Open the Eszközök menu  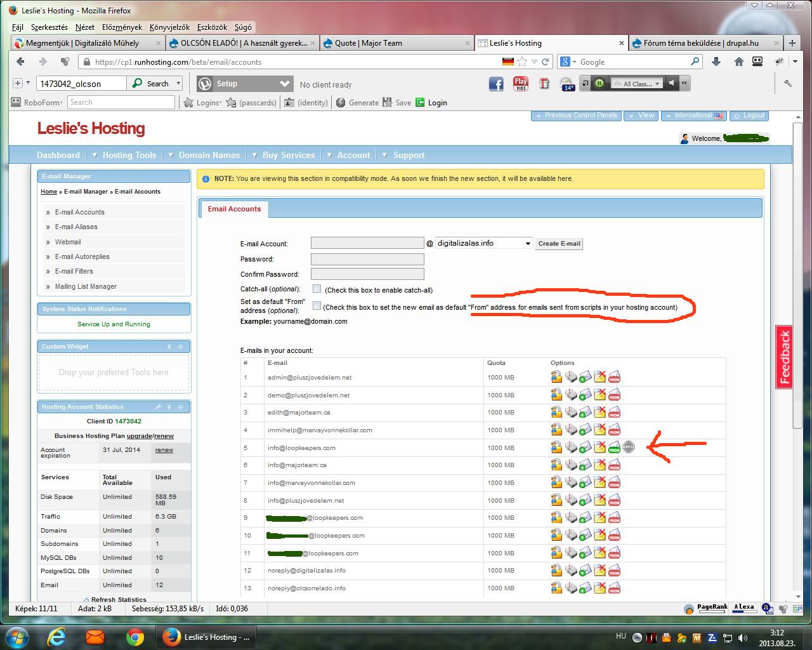point(212,27)
